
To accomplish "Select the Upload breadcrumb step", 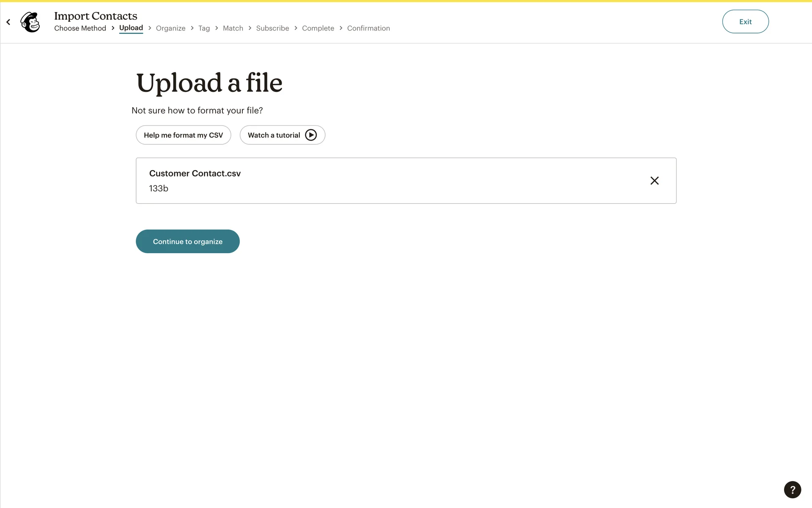I will pos(131,28).
